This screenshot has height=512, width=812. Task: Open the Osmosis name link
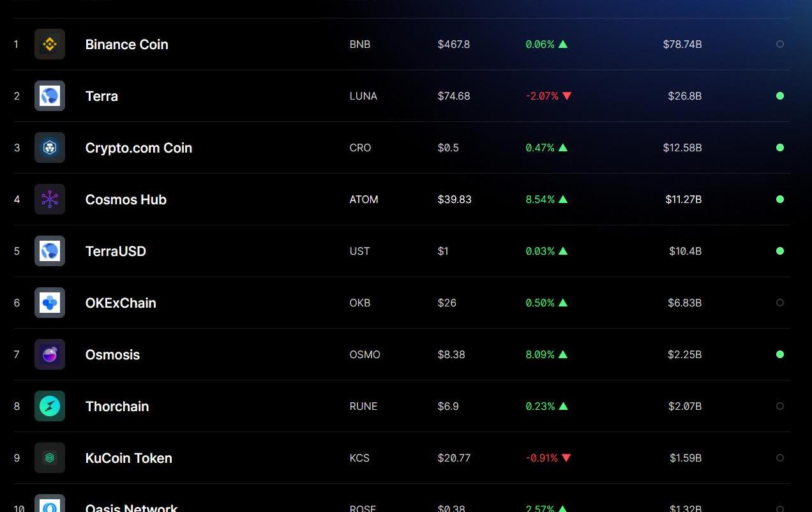pyautogui.click(x=112, y=354)
